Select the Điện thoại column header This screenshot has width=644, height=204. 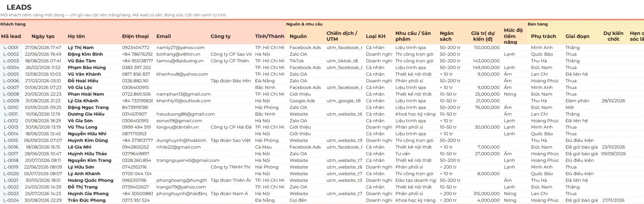tap(135, 36)
